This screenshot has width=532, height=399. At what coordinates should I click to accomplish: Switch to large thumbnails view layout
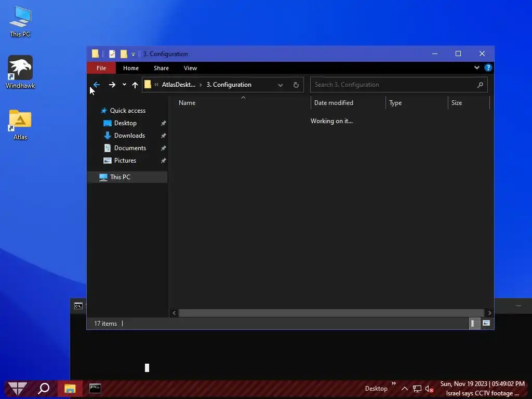486,323
